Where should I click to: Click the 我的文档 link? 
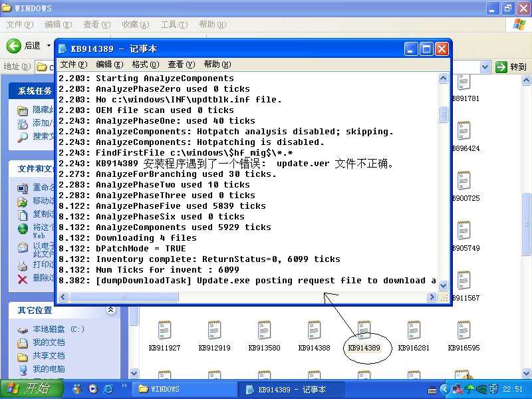[x=49, y=342]
